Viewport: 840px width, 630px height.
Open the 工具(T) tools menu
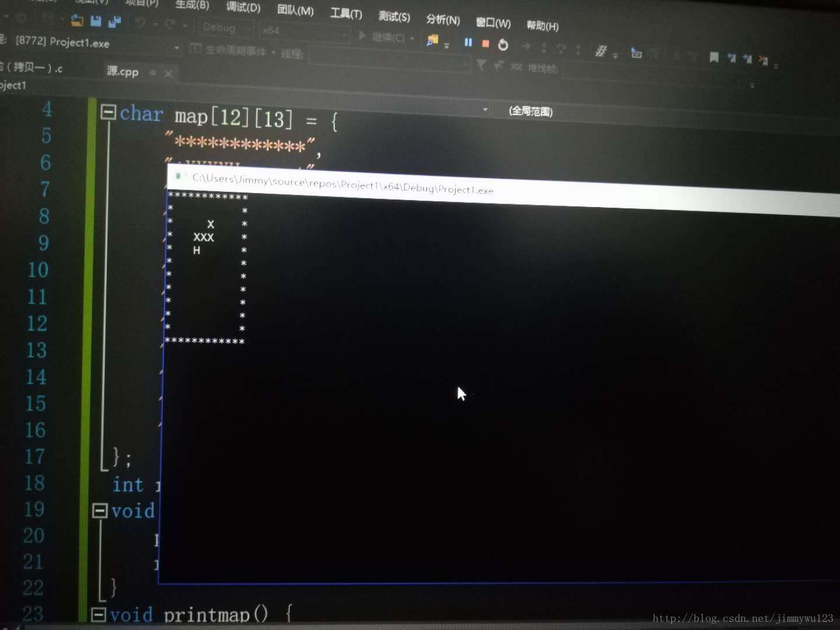(346, 13)
